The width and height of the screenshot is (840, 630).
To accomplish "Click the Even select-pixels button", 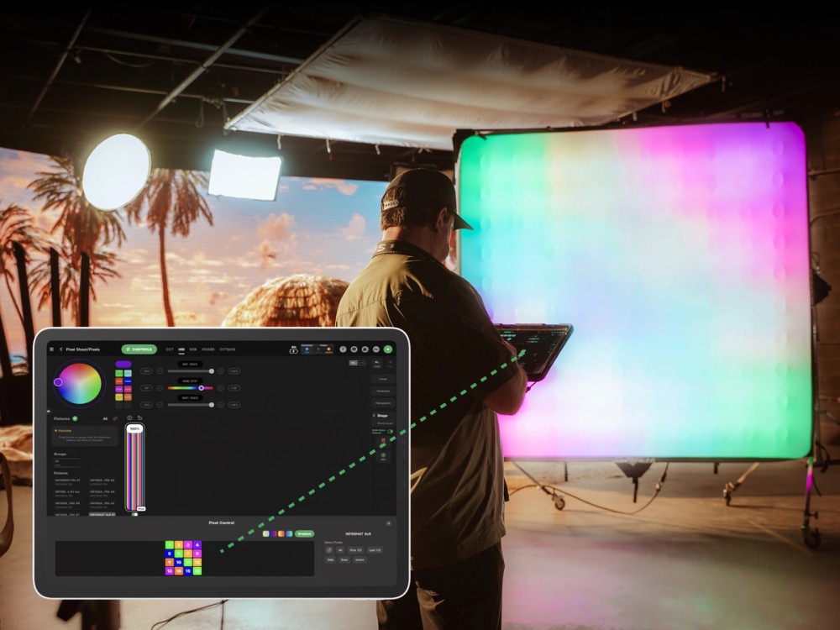I will point(344,559).
